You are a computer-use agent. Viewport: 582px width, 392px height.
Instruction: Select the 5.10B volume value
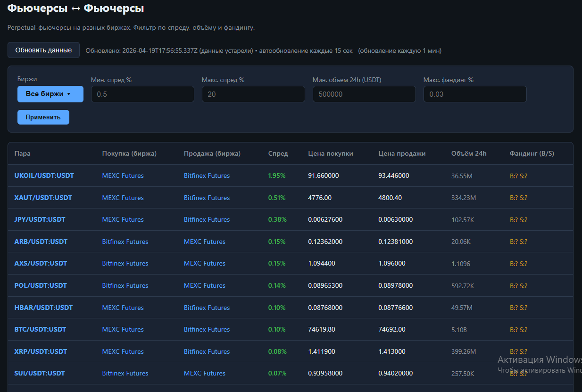coord(459,329)
